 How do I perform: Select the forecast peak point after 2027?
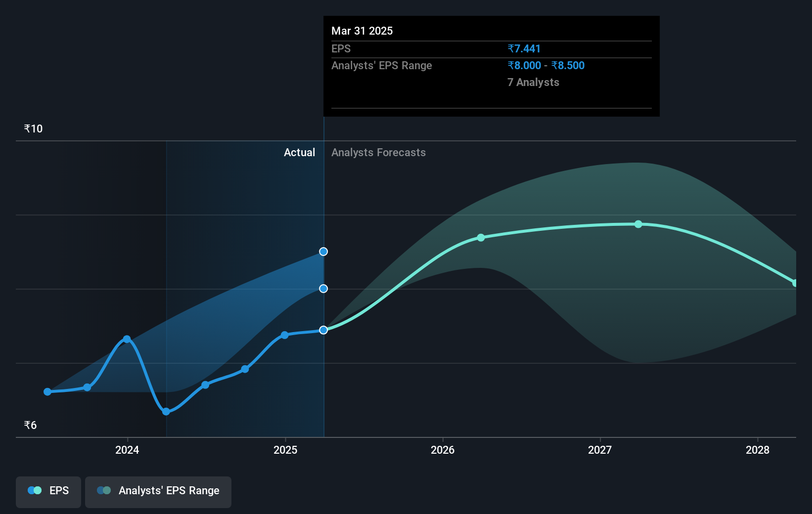tap(638, 224)
